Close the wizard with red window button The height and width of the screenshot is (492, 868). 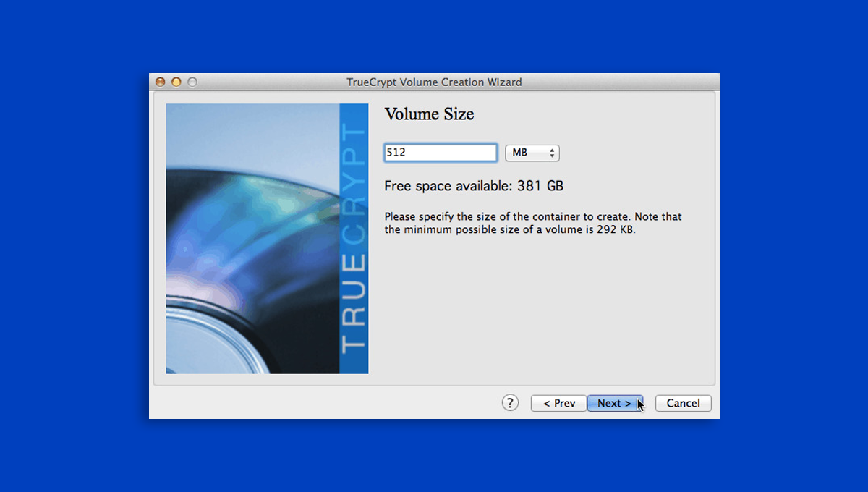(161, 82)
